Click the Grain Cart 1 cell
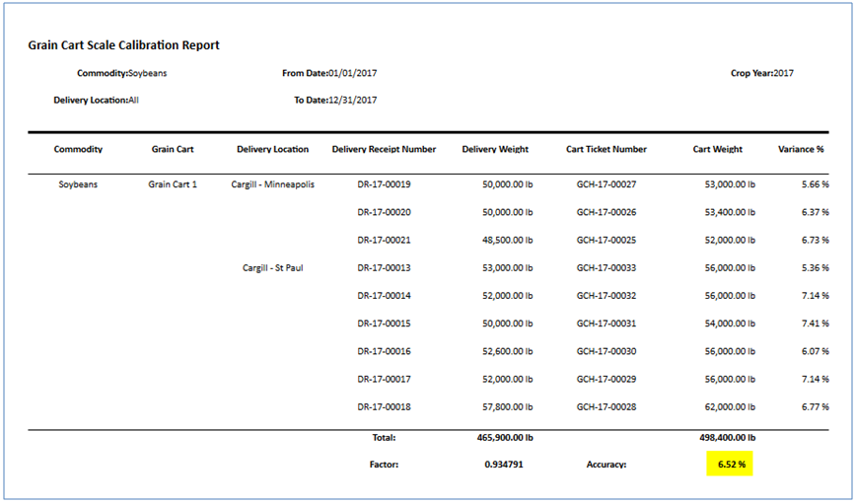The width and height of the screenshot is (856, 504). [173, 184]
